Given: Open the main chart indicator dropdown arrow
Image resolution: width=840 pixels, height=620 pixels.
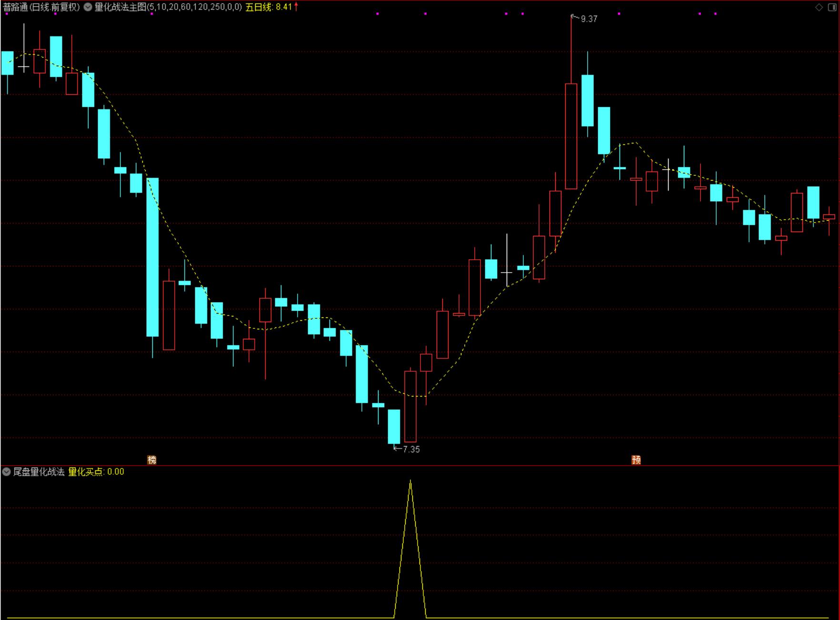Looking at the screenshot, I should point(88,7).
